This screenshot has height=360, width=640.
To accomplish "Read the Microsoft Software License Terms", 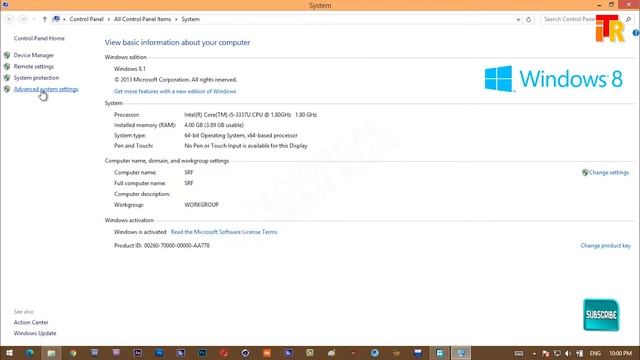I will pos(224,232).
